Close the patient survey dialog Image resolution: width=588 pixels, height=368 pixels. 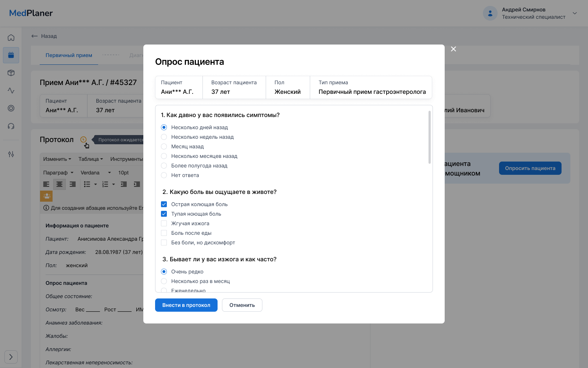point(453,49)
